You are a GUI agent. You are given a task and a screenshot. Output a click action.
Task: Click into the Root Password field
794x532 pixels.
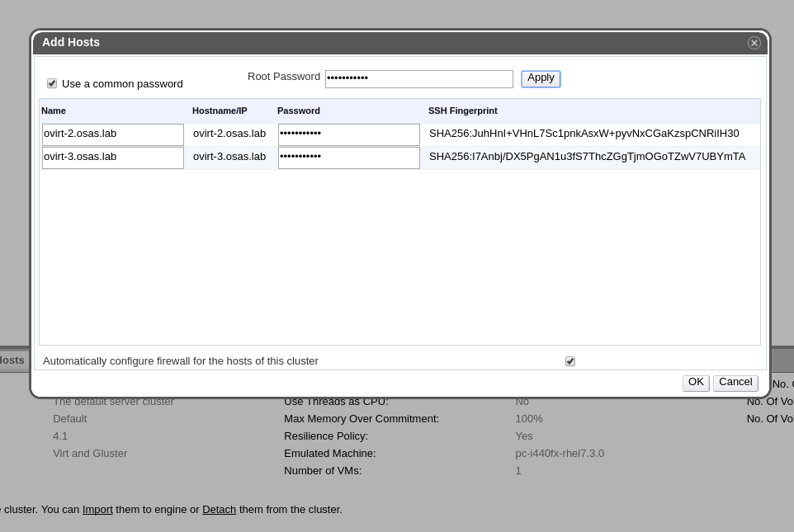click(x=418, y=79)
